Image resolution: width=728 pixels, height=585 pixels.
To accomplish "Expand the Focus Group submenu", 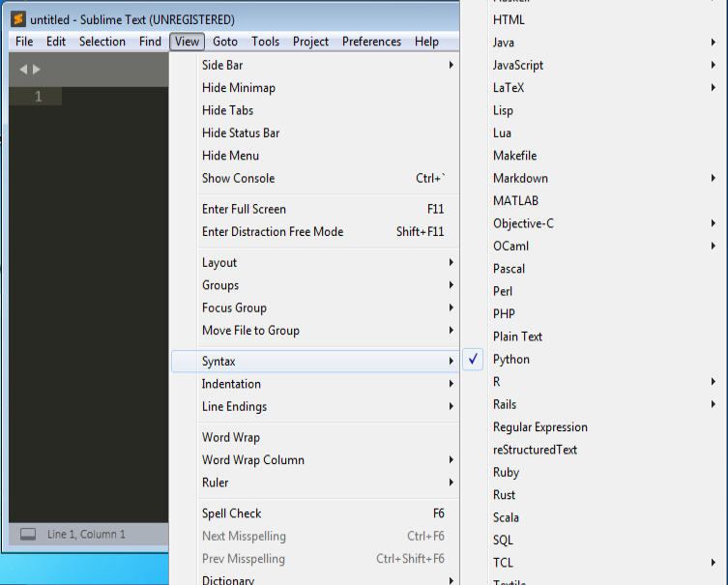I will (x=315, y=307).
